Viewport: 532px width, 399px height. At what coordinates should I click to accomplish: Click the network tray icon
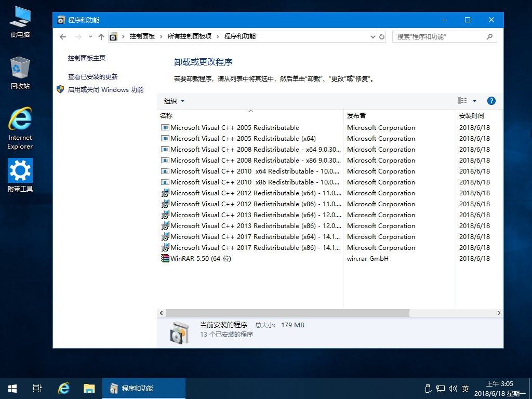pos(441,389)
